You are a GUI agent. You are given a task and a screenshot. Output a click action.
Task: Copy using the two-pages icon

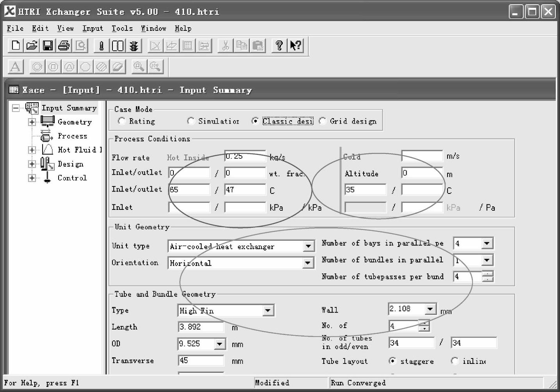tap(242, 46)
